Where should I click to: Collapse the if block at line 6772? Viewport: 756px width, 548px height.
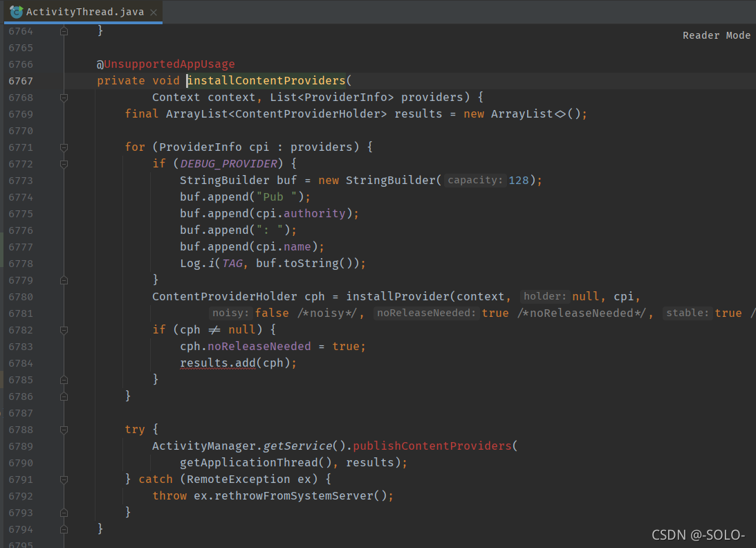(64, 165)
